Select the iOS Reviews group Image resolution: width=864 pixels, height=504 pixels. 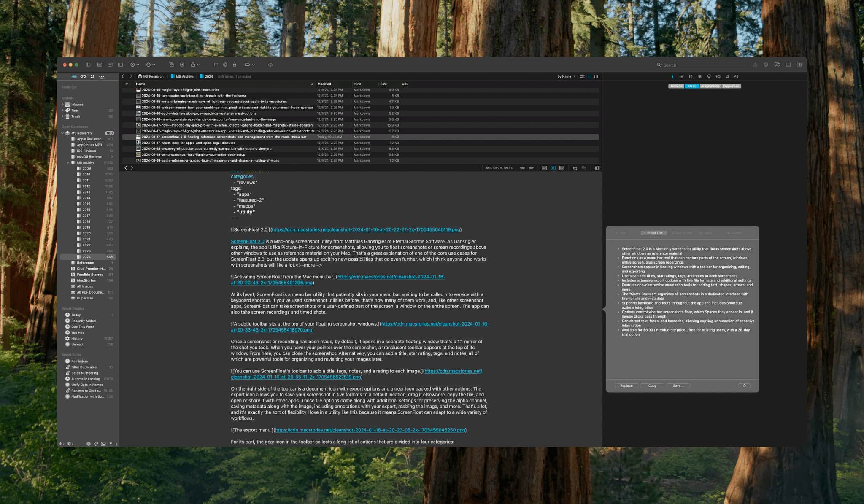(x=88, y=151)
